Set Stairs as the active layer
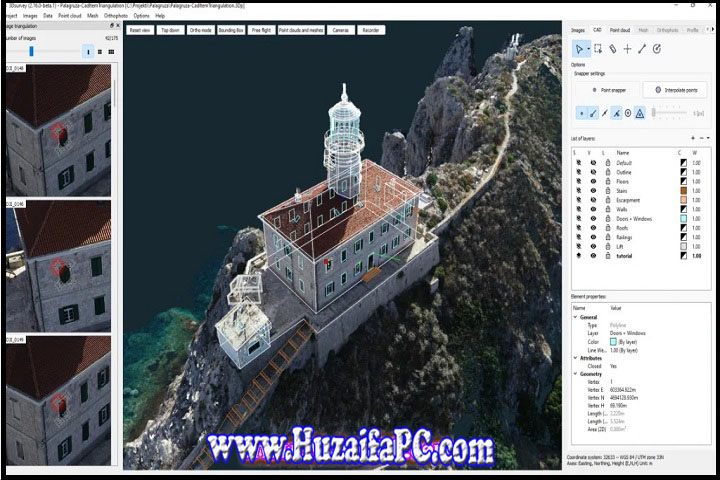This screenshot has height=480, width=720. [x=579, y=190]
